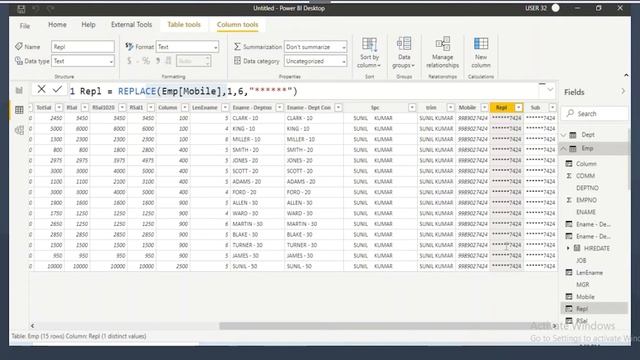Image resolution: width=640 pixels, height=360 pixels.
Task: Switch to Model view icon
Action: tap(19, 130)
